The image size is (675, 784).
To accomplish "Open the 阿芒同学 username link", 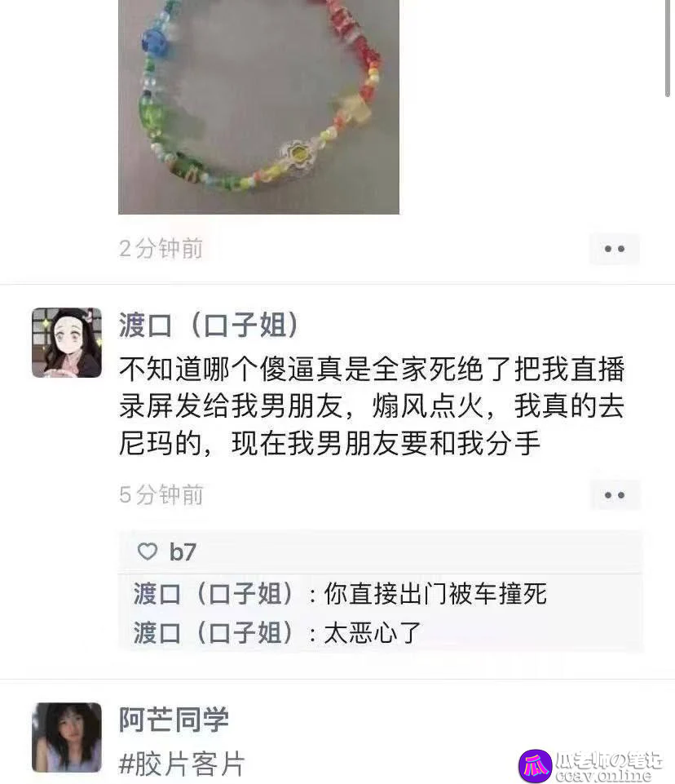I will (174, 719).
